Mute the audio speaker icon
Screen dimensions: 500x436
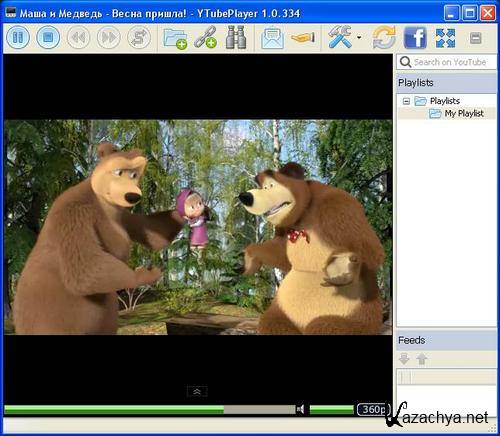[301, 409]
